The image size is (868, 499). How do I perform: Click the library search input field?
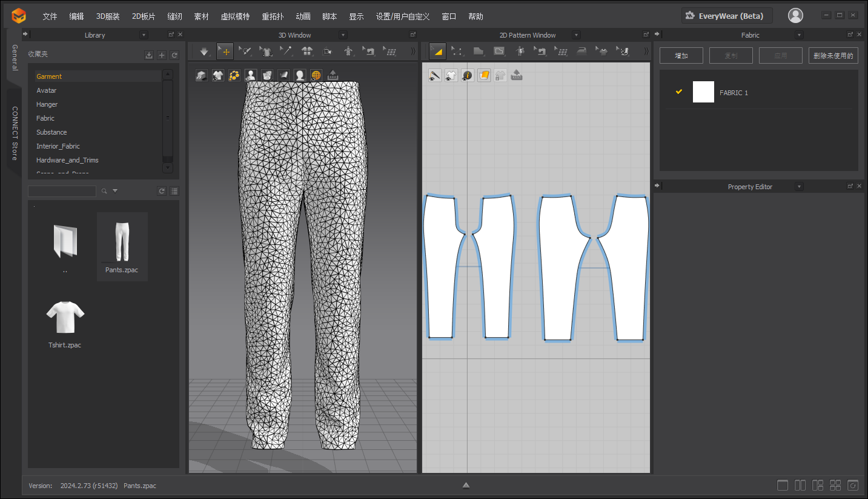[62, 191]
